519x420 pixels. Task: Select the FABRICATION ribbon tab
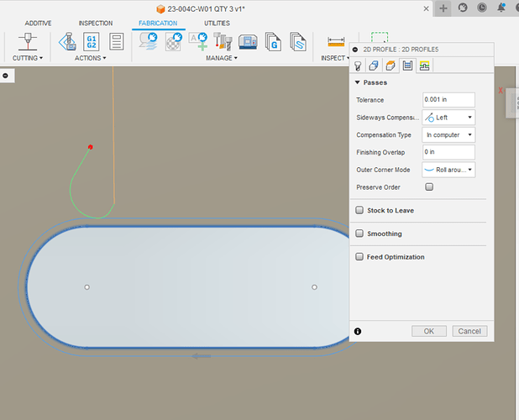click(158, 24)
